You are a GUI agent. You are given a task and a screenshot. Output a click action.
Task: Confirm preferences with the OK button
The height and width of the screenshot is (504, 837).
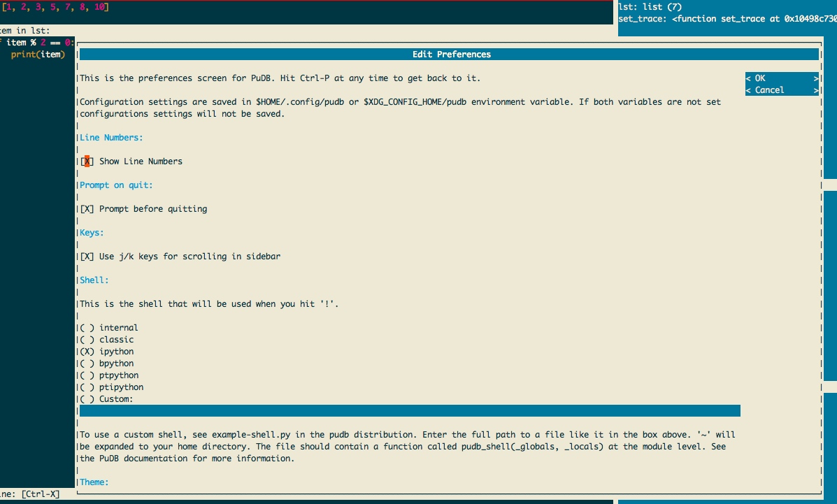pyautogui.click(x=782, y=78)
